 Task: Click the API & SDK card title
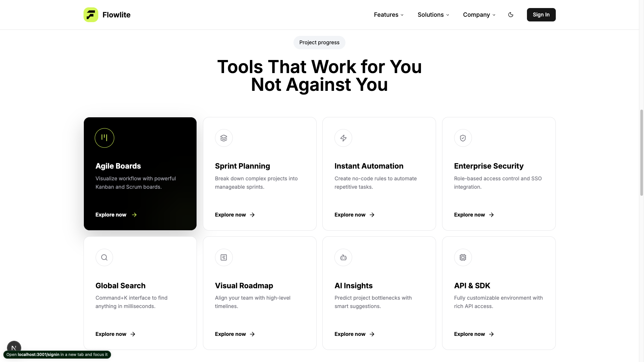click(472, 286)
